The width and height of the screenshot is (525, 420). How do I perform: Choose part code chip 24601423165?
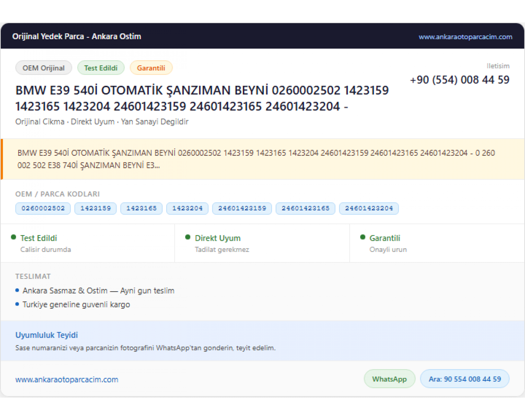point(306,208)
